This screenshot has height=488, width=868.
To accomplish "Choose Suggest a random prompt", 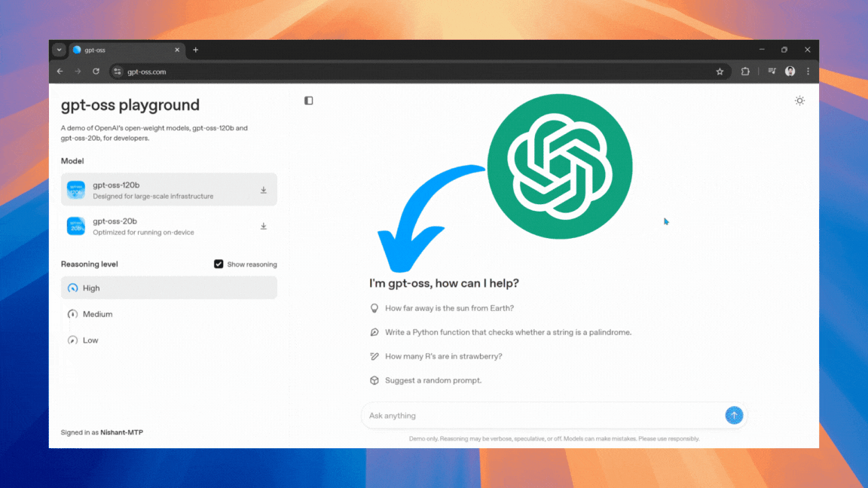I will coord(433,380).
